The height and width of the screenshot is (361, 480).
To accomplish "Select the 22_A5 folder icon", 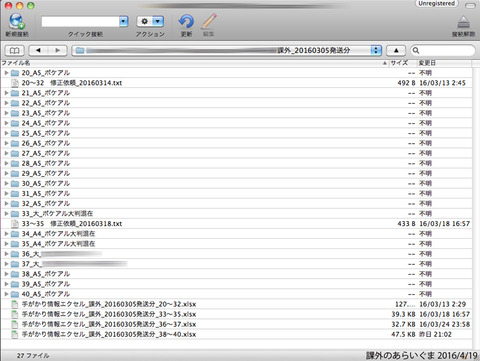I will (15, 103).
